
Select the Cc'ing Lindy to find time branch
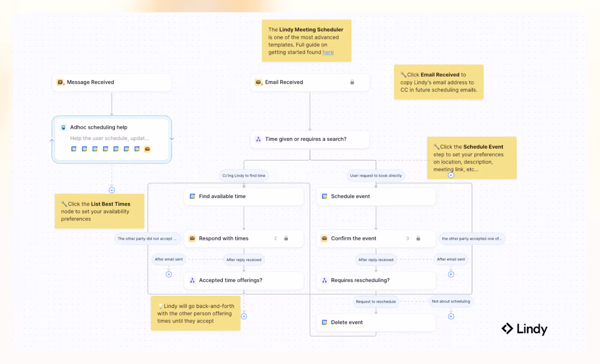point(244,176)
